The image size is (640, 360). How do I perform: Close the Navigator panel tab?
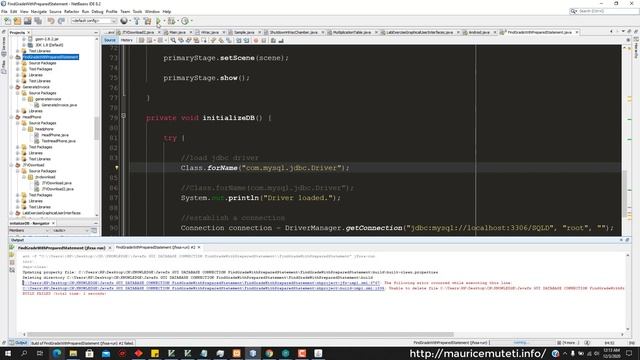point(53,224)
